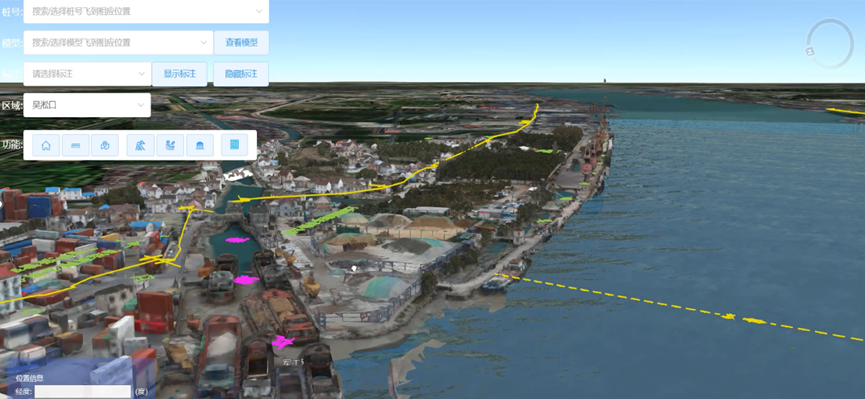Viewport: 865px width, 399px height.
Task: Open the 请选择标注 dropdown
Action: (87, 74)
